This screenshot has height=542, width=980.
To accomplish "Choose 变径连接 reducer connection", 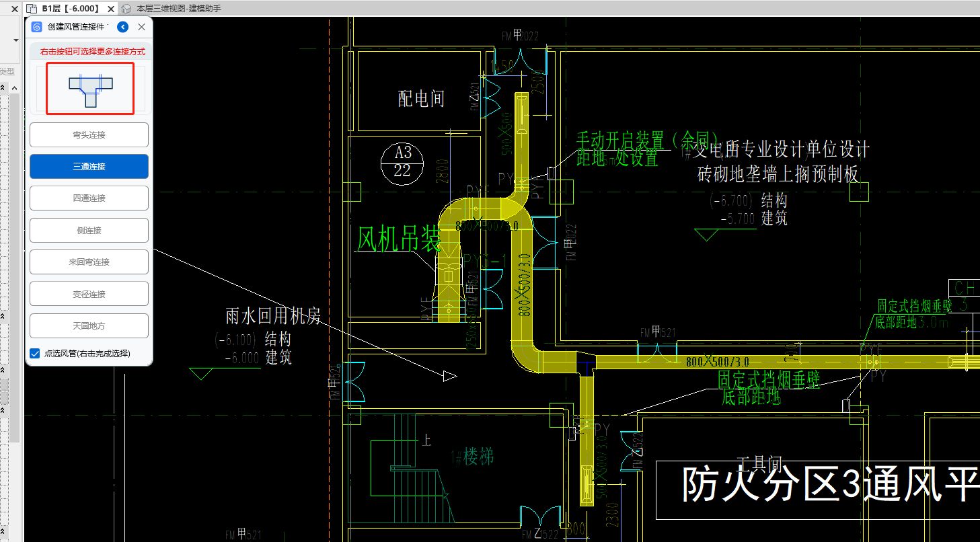I will pos(89,294).
